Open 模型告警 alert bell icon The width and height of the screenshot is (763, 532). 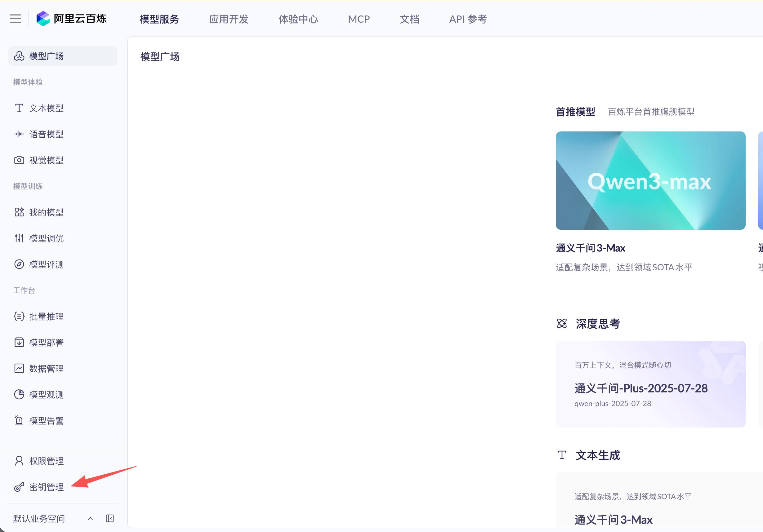coord(19,420)
